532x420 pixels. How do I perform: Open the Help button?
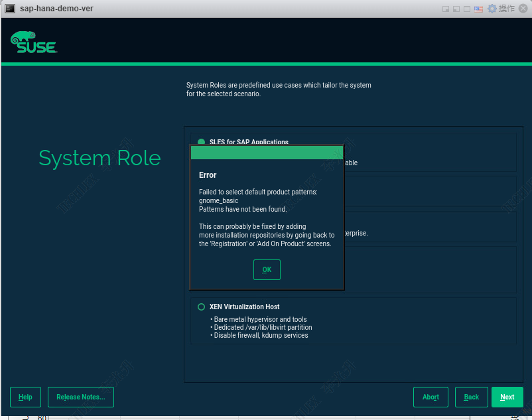[x=25, y=397]
